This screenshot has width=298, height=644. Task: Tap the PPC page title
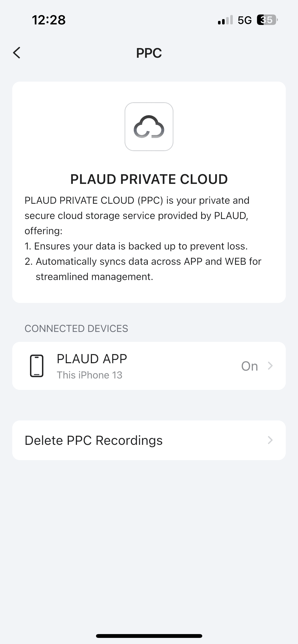149,53
